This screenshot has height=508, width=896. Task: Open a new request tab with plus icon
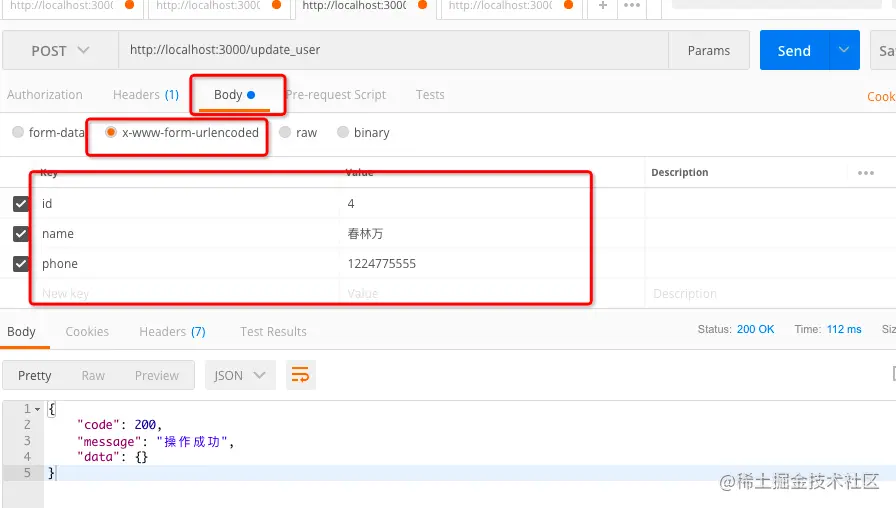point(602,5)
